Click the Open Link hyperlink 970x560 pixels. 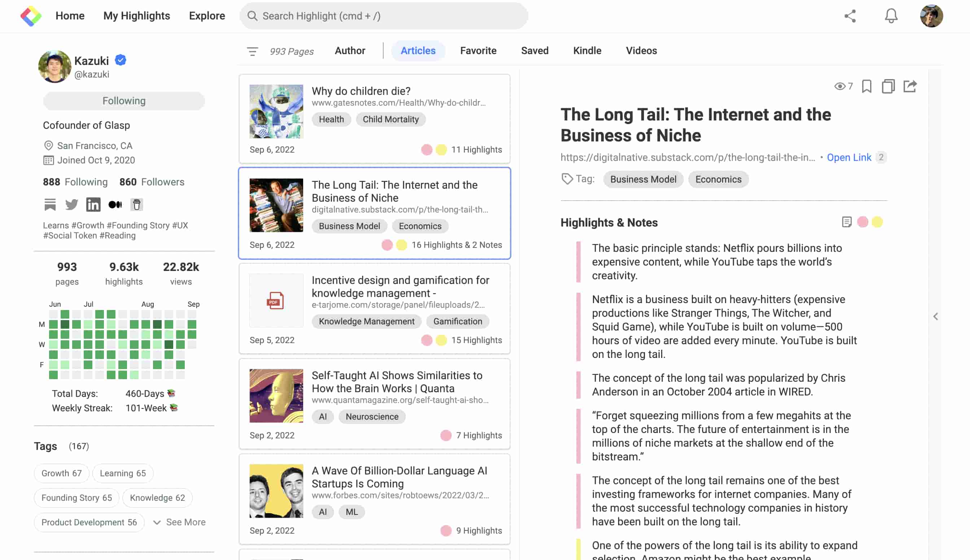click(849, 157)
